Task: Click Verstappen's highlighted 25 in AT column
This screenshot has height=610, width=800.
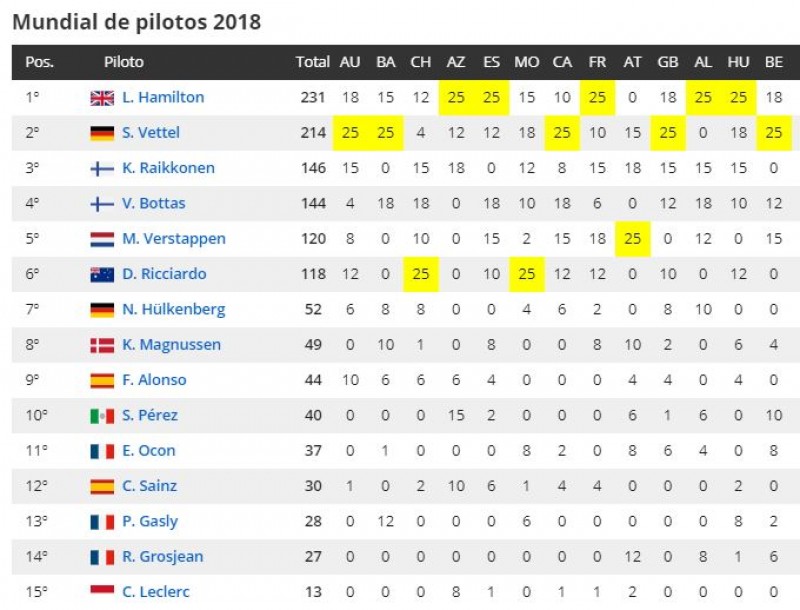Action: [632, 239]
